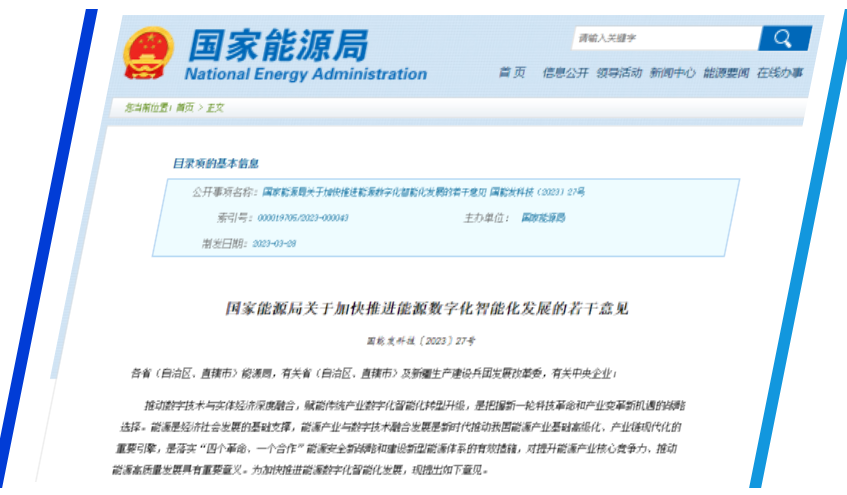The width and height of the screenshot is (847, 495).
Task: Open the 领导活动 navigation item
Action: coord(619,72)
